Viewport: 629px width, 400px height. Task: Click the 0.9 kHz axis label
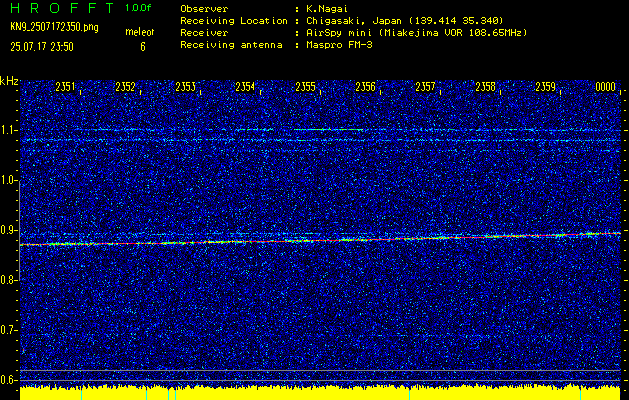coord(9,230)
